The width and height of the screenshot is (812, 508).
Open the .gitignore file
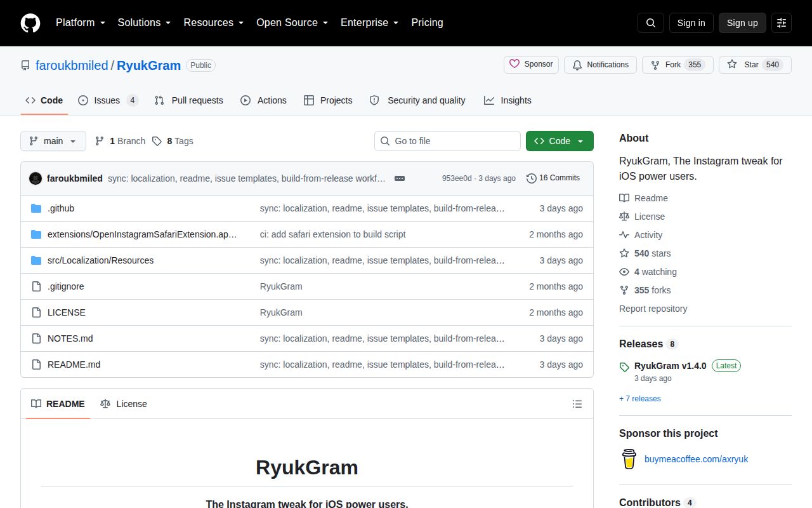[66, 286]
